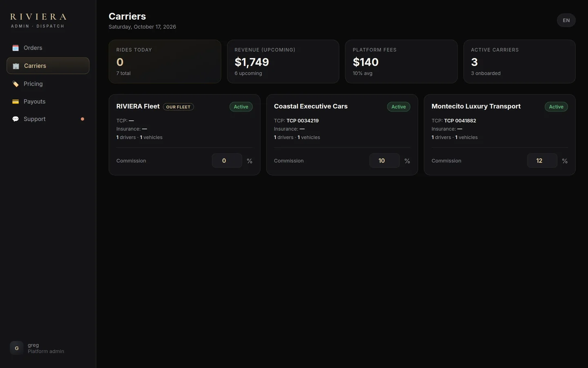Click the '6 upcoming' text
The height and width of the screenshot is (368, 588).
[x=248, y=73]
